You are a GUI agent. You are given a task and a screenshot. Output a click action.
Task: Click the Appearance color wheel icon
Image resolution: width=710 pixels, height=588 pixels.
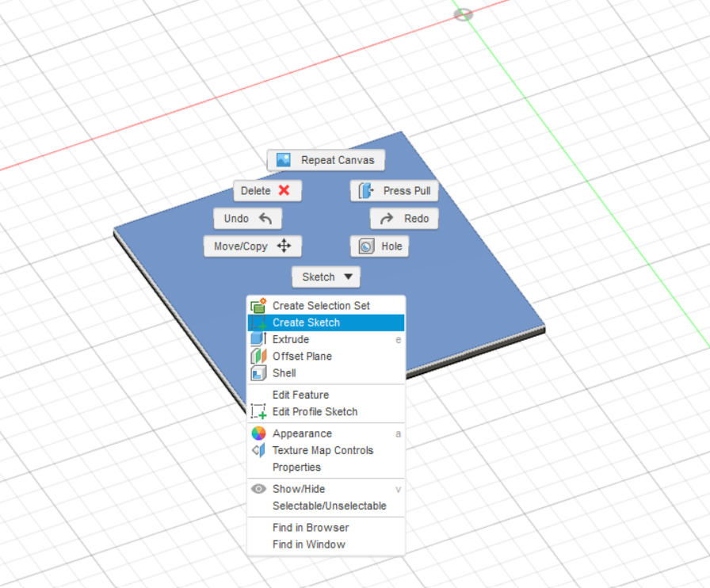click(x=258, y=433)
